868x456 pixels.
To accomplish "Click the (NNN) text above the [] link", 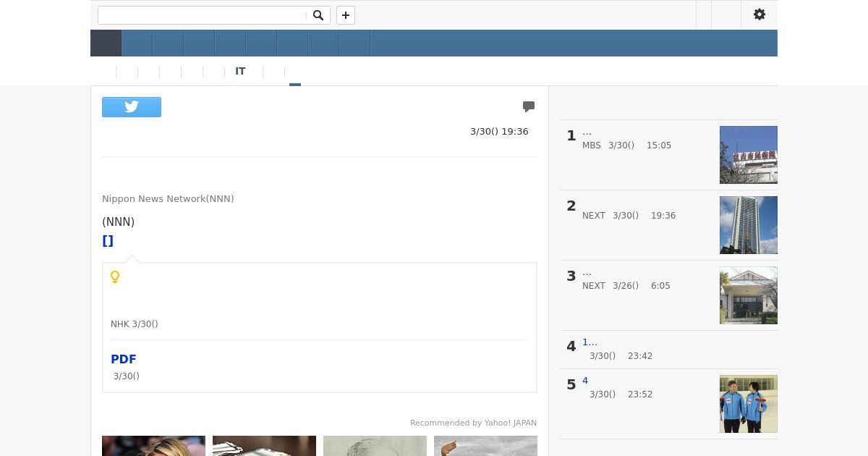I will pos(119,222).
